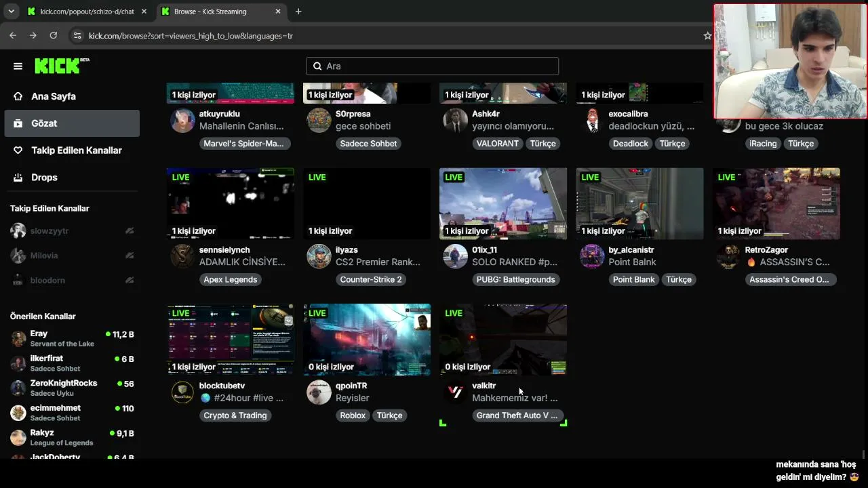This screenshot has width=868, height=488.
Task: Open atkuyruklu's channel avatar
Action: tap(182, 121)
